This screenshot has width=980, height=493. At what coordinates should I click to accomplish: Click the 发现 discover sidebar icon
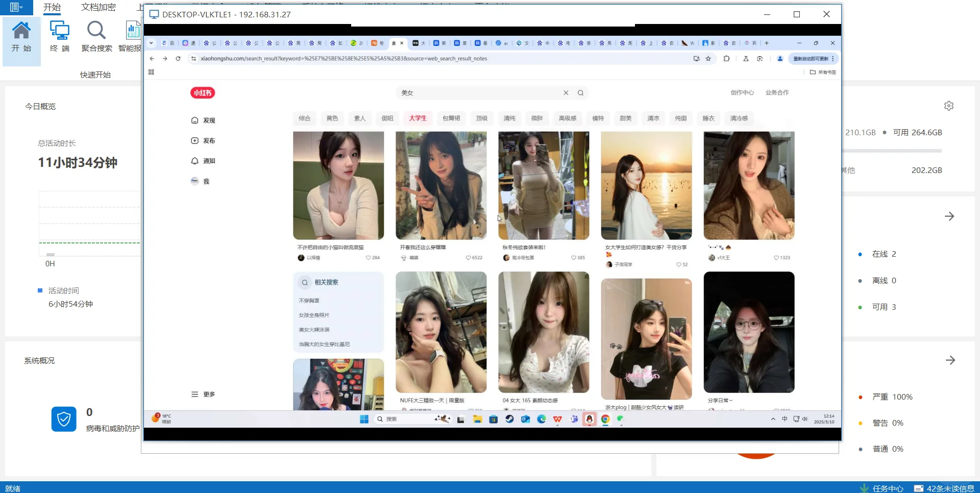(194, 120)
